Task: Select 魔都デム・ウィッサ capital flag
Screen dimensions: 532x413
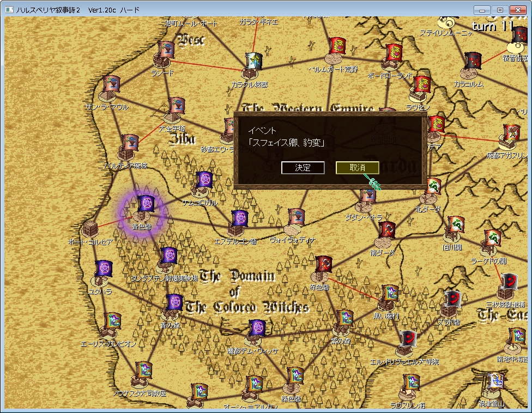Action: [257, 328]
